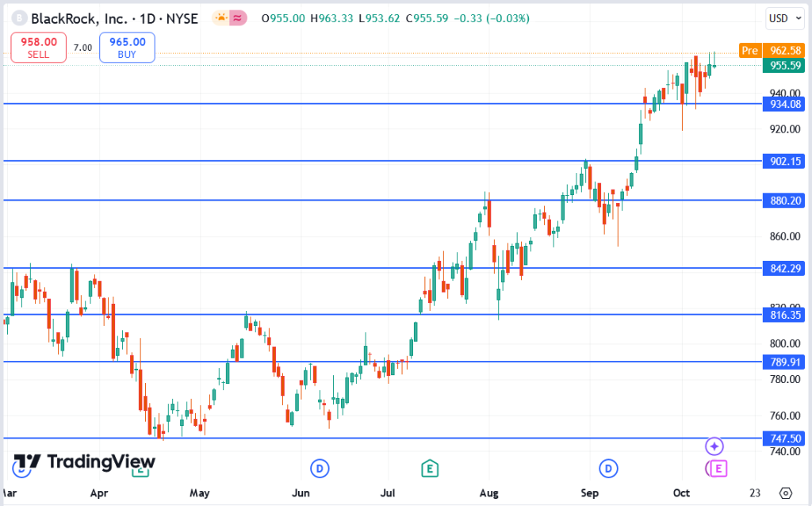Screen dimensions: 812x506
Task: Click the BlackRock symbol logo circle
Action: [x=19, y=19]
